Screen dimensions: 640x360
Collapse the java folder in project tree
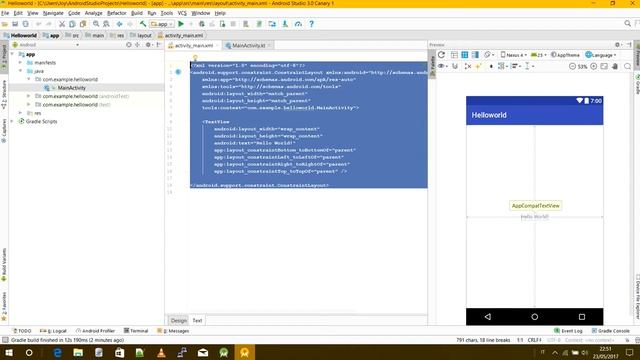tap(20, 71)
